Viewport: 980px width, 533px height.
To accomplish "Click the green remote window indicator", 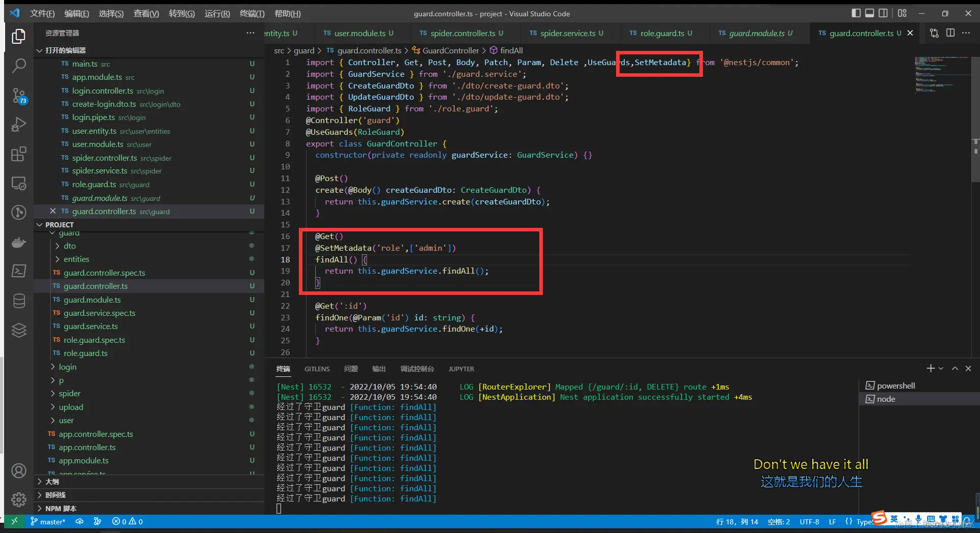I will point(14,521).
